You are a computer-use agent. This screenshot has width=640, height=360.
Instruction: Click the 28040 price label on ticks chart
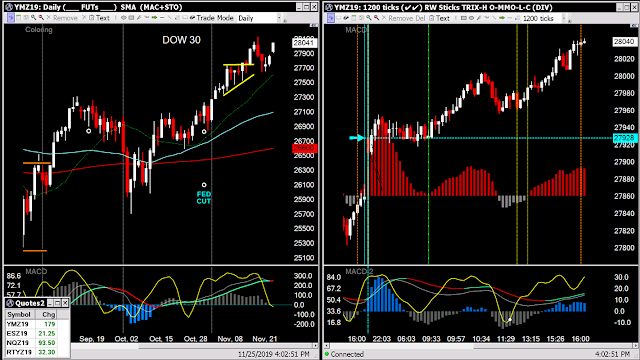(624, 42)
